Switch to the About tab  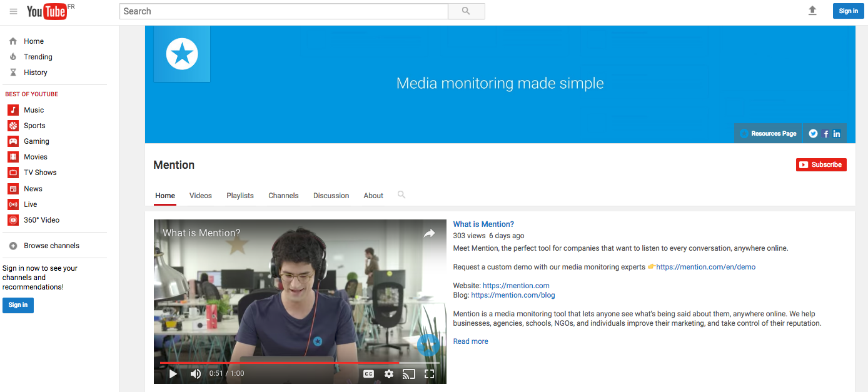click(373, 196)
